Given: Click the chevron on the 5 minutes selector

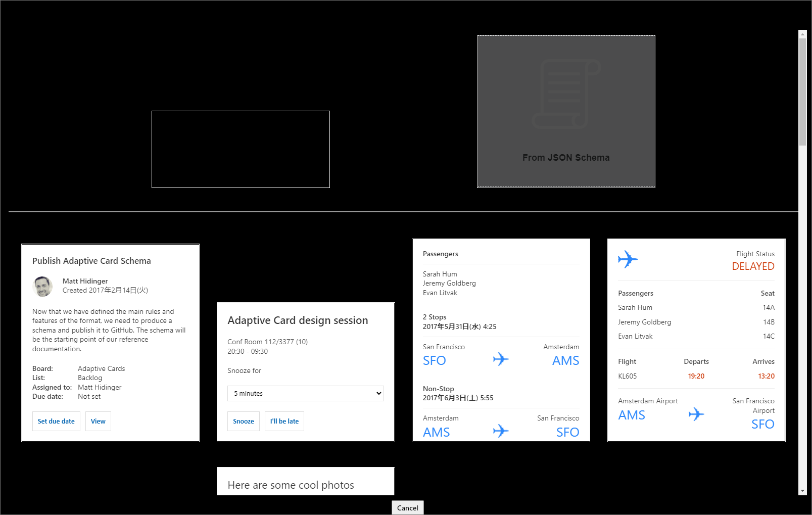Looking at the screenshot, I should click(x=378, y=393).
